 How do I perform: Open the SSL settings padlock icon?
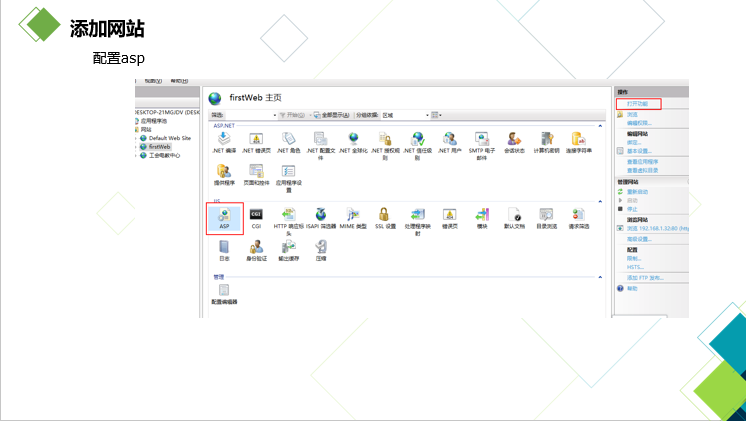[x=385, y=218]
